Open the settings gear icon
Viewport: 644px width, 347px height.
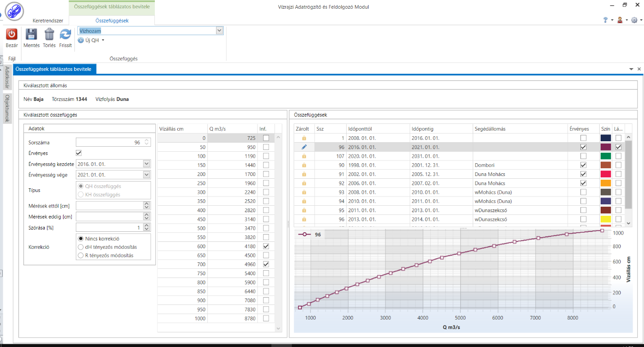[634, 20]
